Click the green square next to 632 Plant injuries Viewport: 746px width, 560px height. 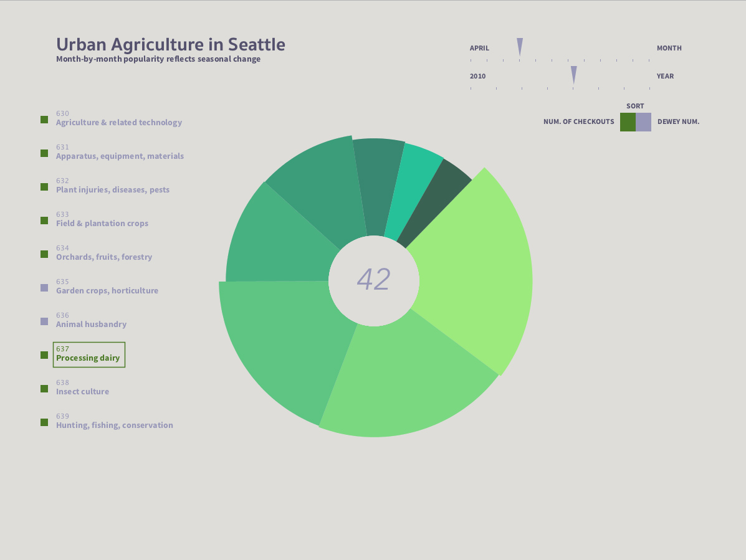coord(44,187)
